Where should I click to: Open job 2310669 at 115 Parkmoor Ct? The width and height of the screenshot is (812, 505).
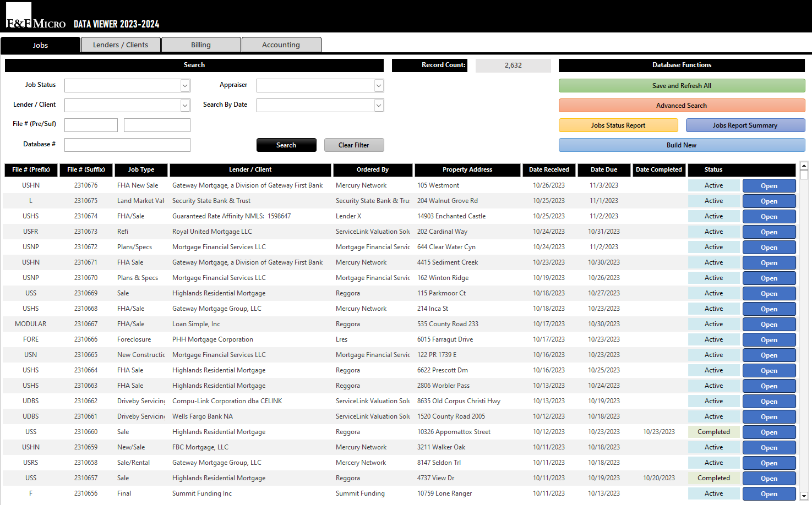point(769,293)
